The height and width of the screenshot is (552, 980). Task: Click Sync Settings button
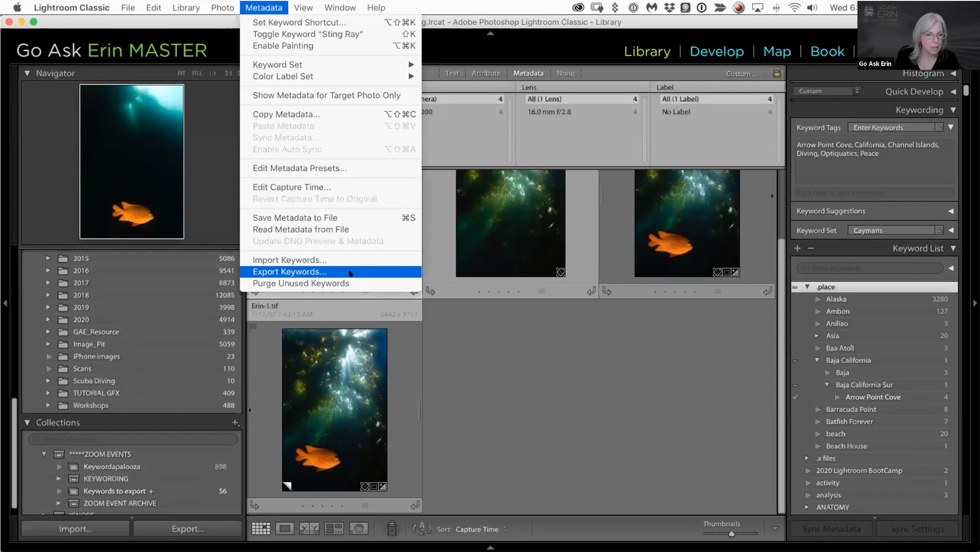tap(917, 529)
